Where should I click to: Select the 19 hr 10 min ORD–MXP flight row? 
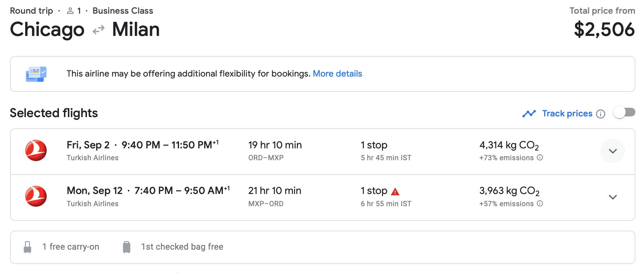tap(323, 152)
